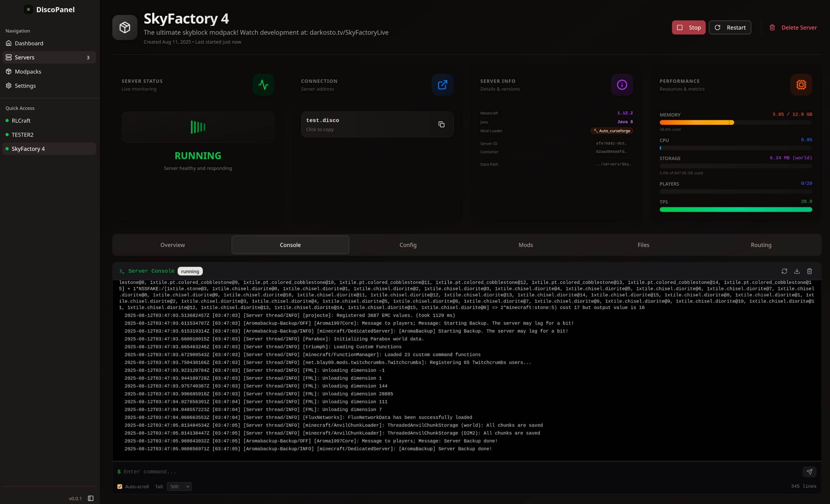The height and width of the screenshot is (504, 830).
Task: Restart the server
Action: click(x=730, y=28)
